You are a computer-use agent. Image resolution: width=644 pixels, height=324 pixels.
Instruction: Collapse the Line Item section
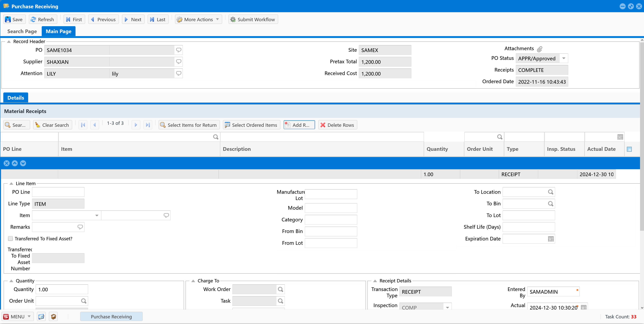(x=11, y=184)
